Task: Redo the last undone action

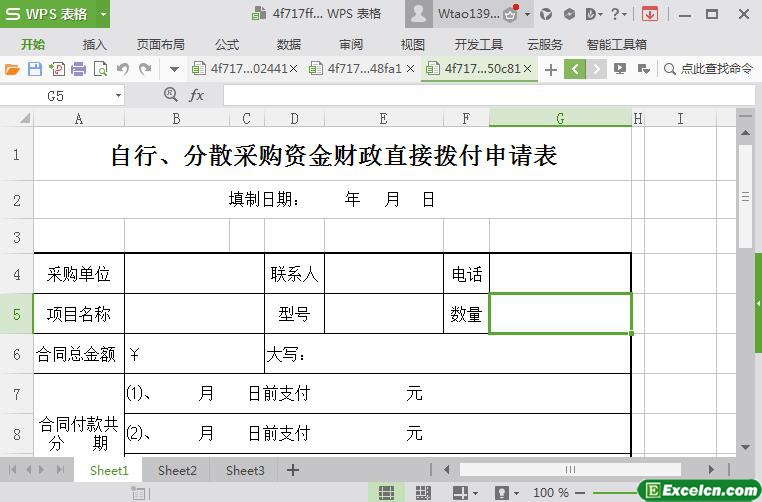Action: click(145, 69)
